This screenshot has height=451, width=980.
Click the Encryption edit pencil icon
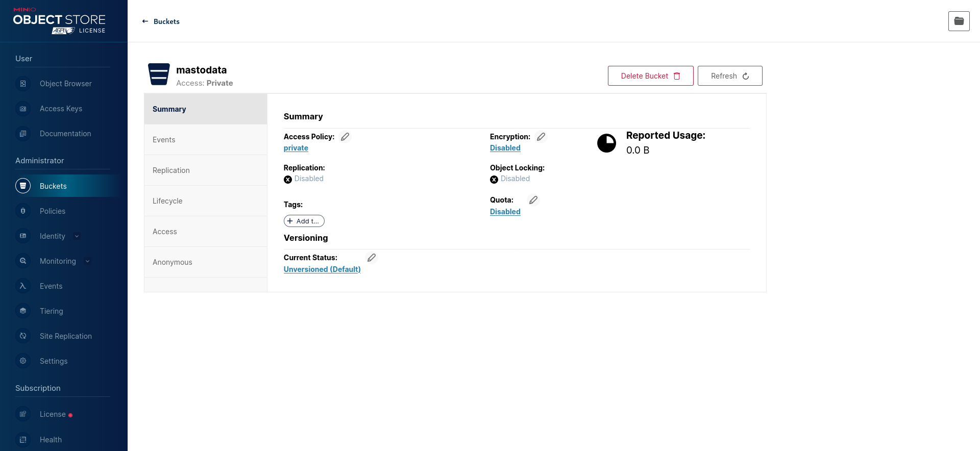(x=541, y=137)
